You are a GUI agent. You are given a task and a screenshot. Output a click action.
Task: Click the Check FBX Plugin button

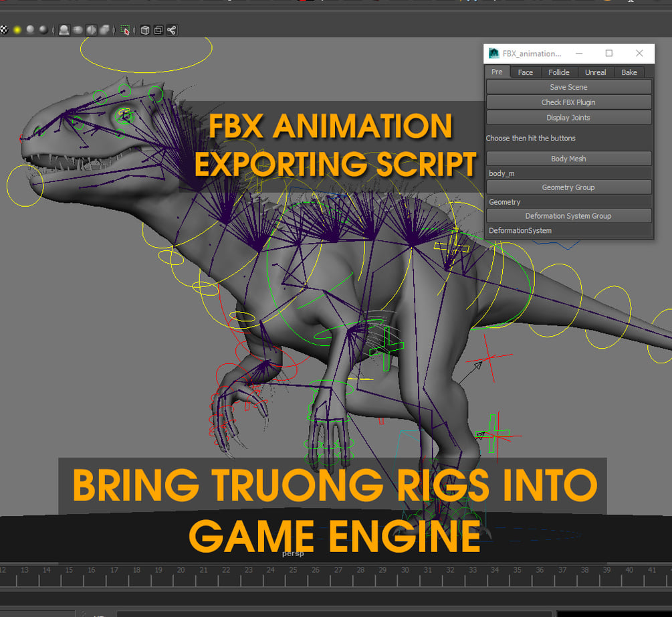click(569, 102)
